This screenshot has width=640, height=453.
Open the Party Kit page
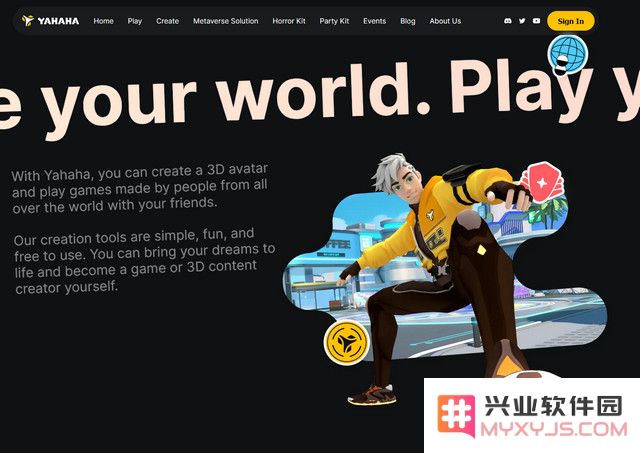(334, 21)
